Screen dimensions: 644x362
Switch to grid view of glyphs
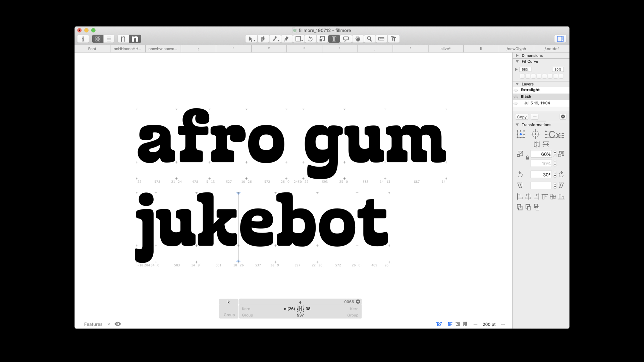(x=98, y=39)
